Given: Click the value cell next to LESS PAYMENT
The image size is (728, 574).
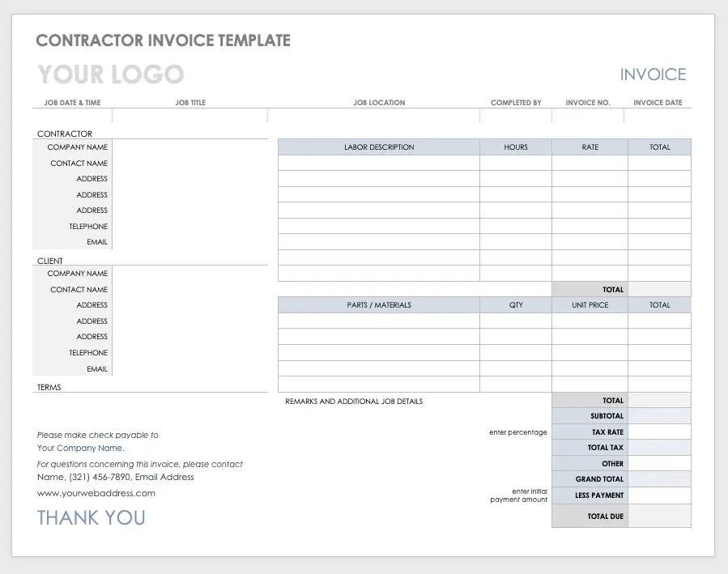Looking at the screenshot, I should pyautogui.click(x=660, y=495).
